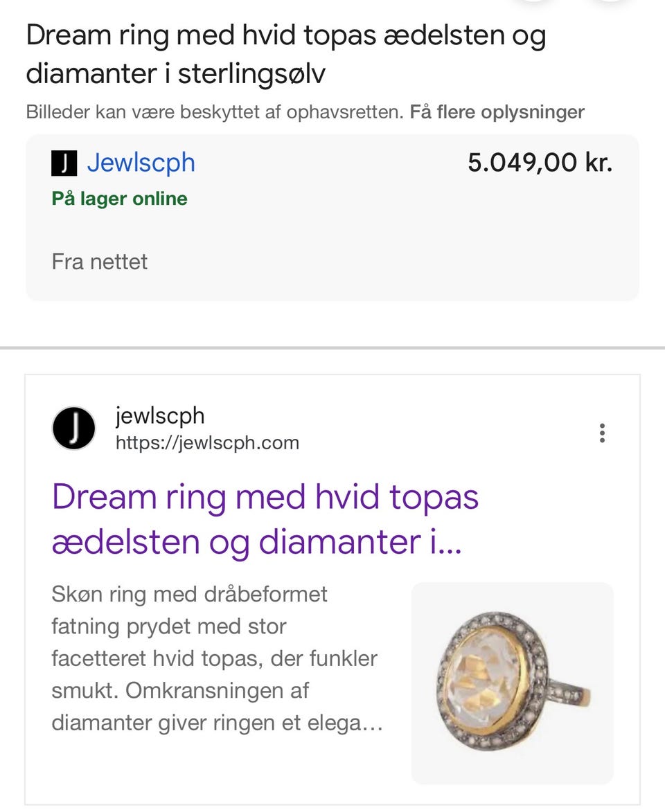Click the https://jewlscph.com URL

click(x=207, y=442)
